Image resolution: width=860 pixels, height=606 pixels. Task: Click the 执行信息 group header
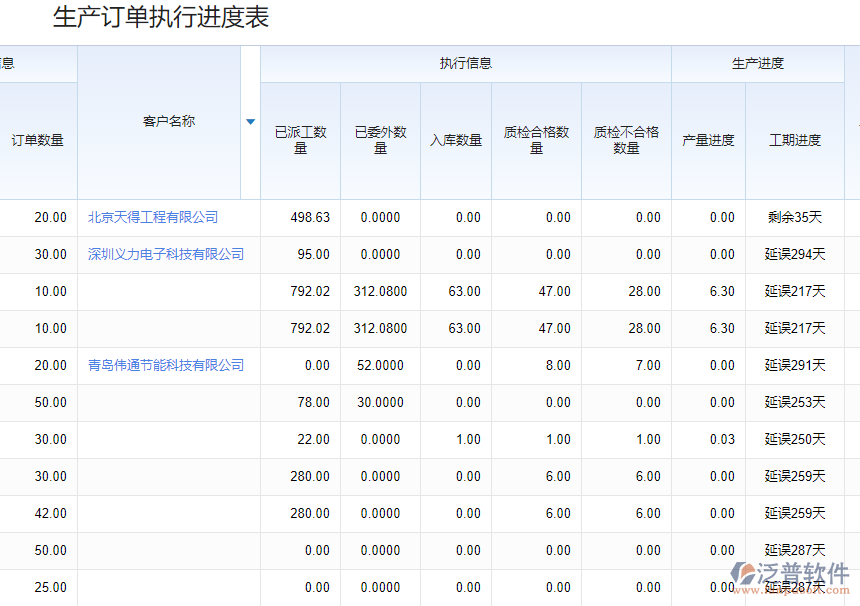click(x=466, y=63)
